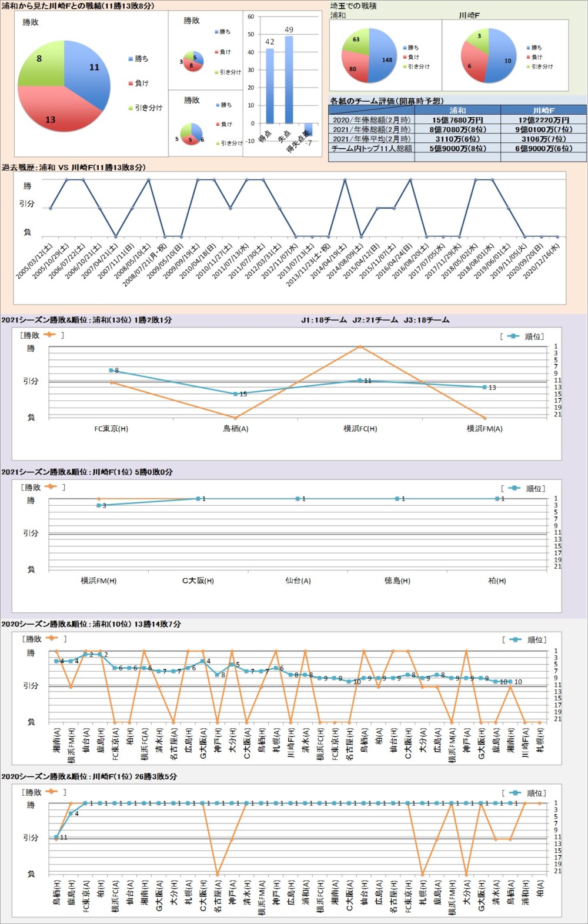
Task: Click axis label 横浜FM(A) in 2021 浦和 chart
Action: [x=485, y=429]
